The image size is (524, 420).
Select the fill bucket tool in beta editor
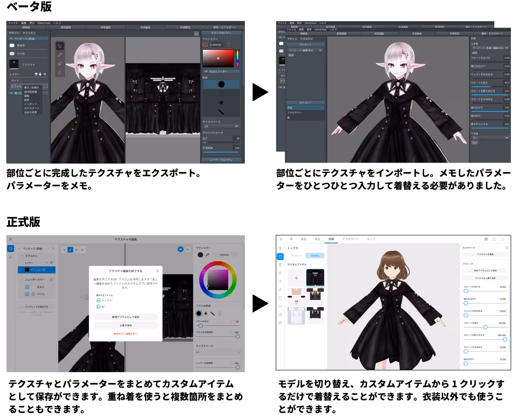[60, 72]
